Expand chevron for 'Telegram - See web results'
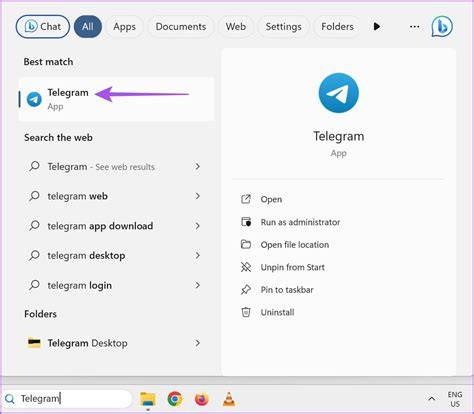The image size is (474, 414). point(198,166)
